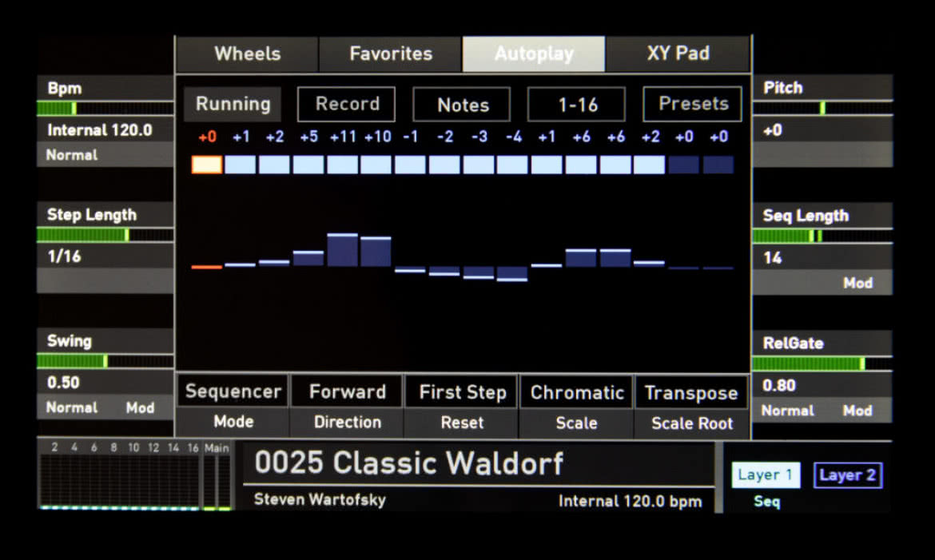Adjust the Step Length slider
Viewport: 935px width, 560px height.
[105, 235]
